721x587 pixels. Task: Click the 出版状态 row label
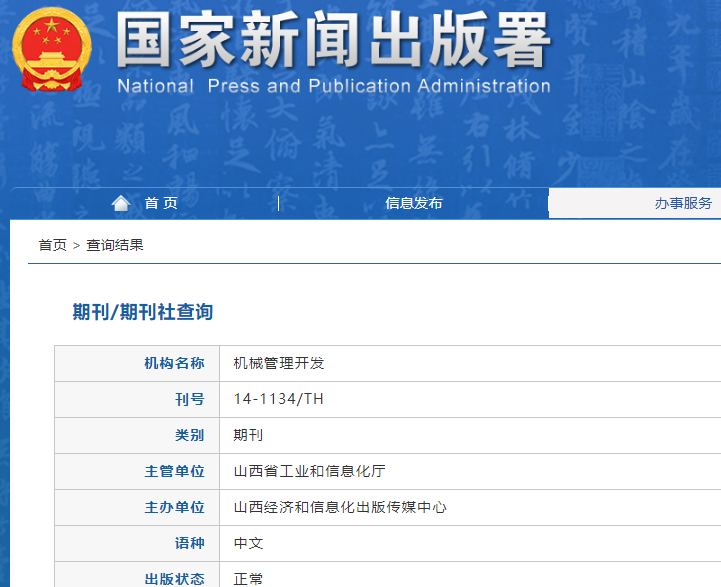174,578
